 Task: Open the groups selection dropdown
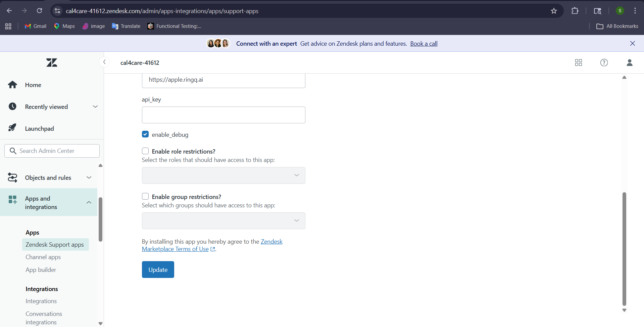[224, 221]
